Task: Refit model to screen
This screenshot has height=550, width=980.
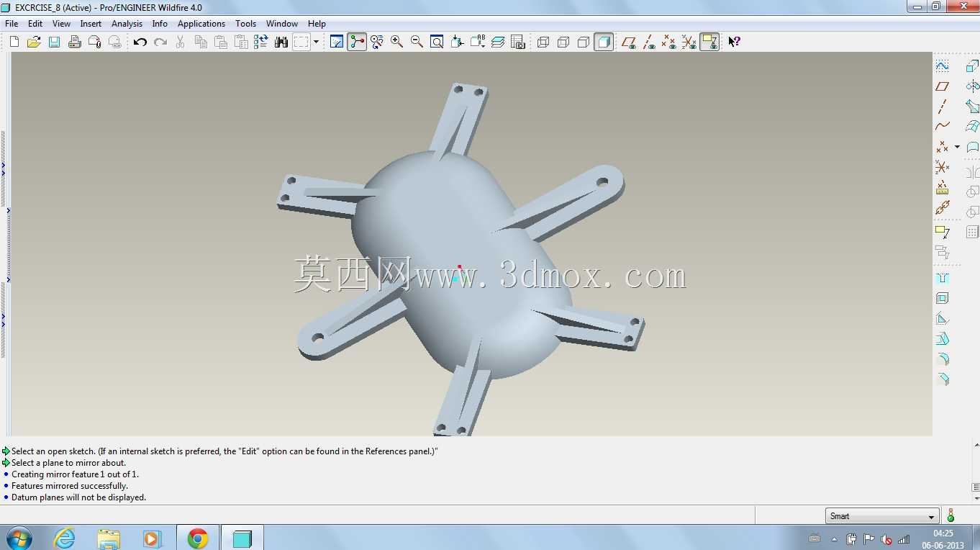Action: 437,42
